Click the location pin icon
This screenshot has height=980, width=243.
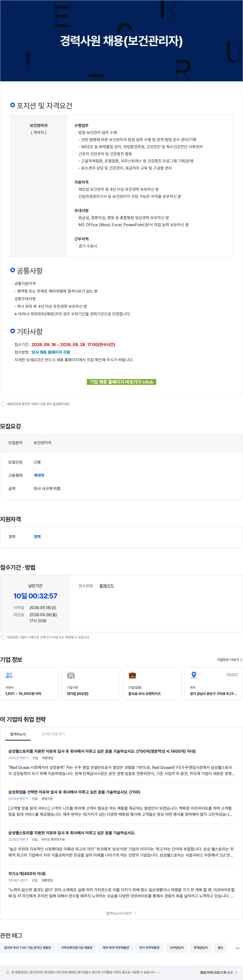pyautogui.click(x=194, y=675)
